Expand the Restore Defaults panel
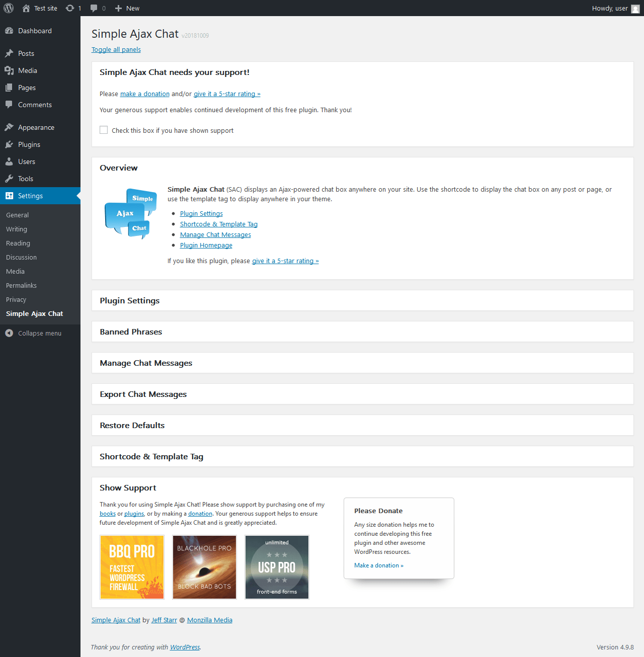Image resolution: width=644 pixels, height=657 pixels. [362, 425]
